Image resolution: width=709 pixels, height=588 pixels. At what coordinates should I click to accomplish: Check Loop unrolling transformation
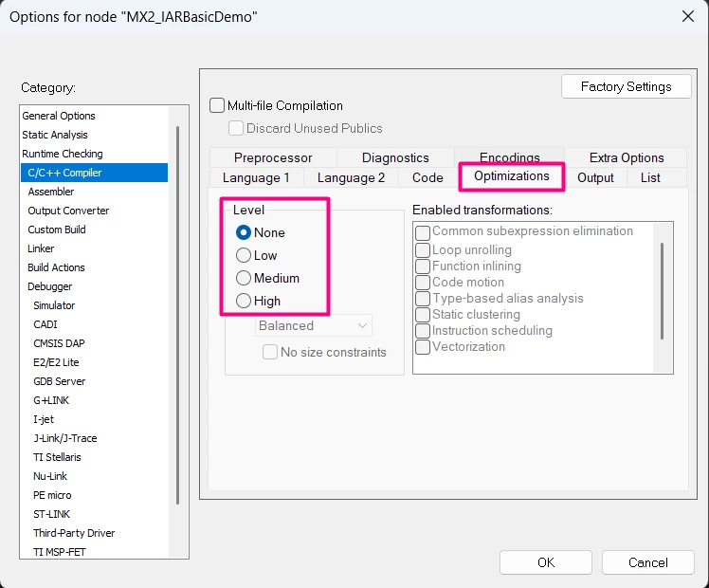click(423, 250)
